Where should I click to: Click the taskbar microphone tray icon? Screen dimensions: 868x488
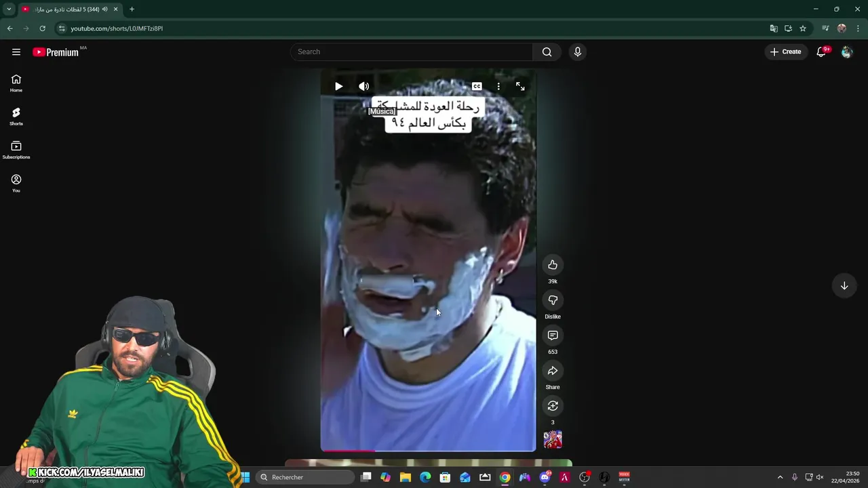795,477
